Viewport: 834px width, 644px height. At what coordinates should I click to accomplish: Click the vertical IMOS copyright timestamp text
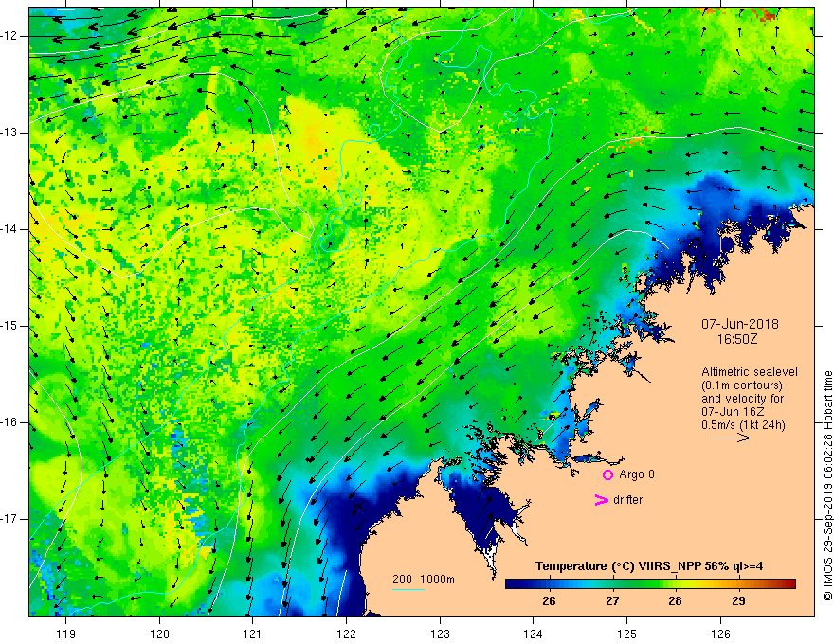[x=827, y=486]
